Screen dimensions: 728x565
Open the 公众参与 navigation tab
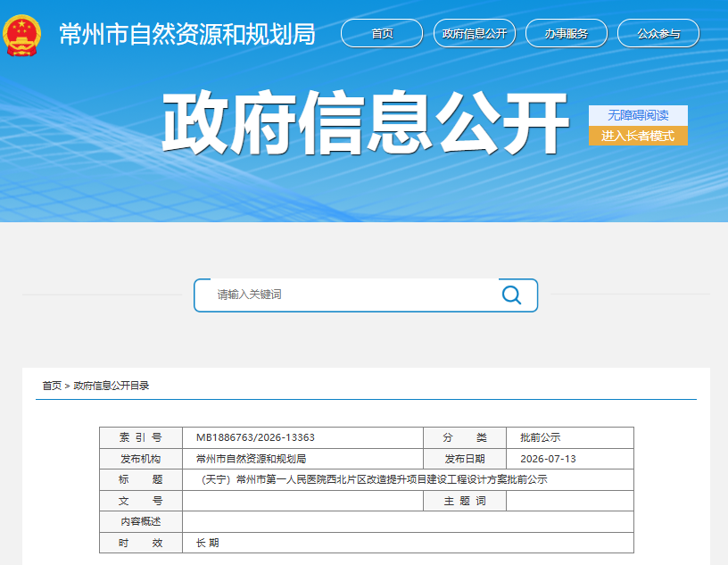tap(658, 33)
